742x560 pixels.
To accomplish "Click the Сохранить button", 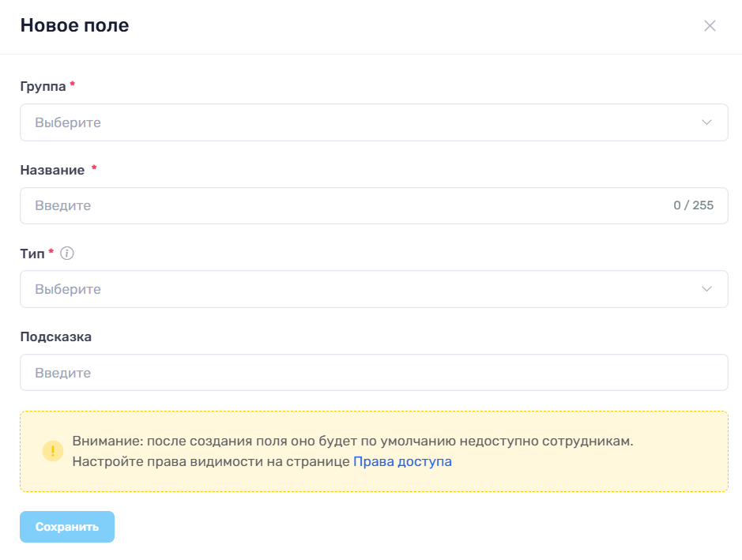I will [67, 526].
